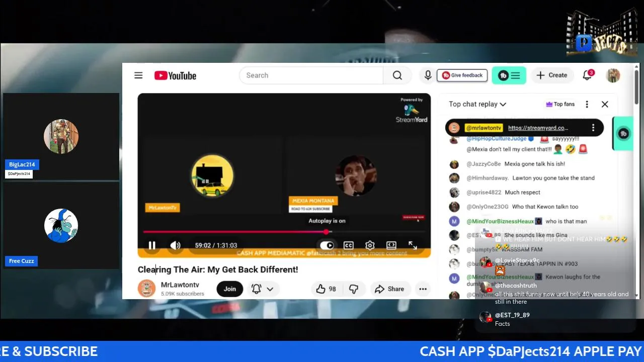Viewport: 644px width, 362px height.
Task: Click @LovieStar overlay comment
Action: (x=509, y=265)
